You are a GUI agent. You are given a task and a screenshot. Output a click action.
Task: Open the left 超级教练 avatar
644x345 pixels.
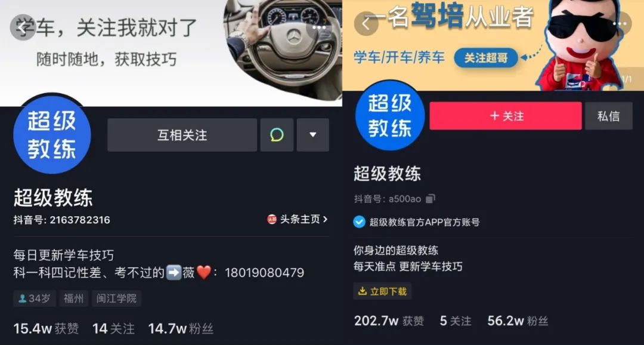click(52, 135)
